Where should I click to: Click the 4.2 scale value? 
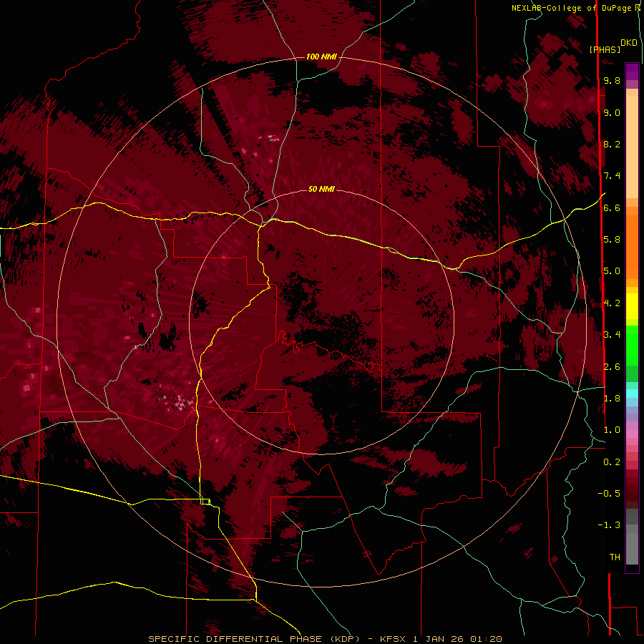click(x=612, y=303)
